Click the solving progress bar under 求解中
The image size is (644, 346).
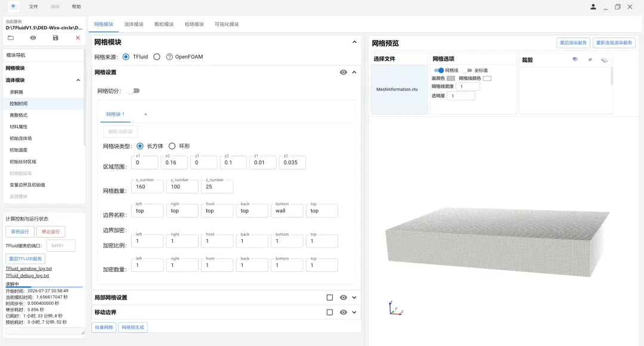pyautogui.click(x=44, y=287)
